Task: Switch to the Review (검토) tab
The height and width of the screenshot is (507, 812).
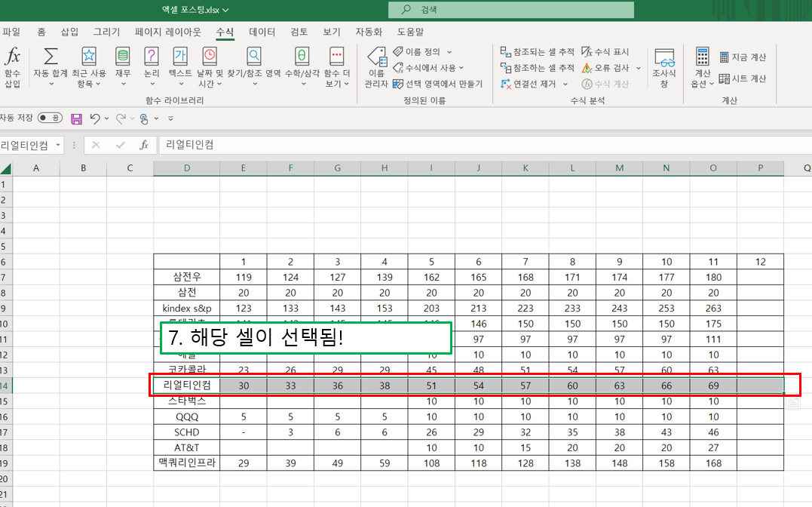Action: [x=299, y=32]
